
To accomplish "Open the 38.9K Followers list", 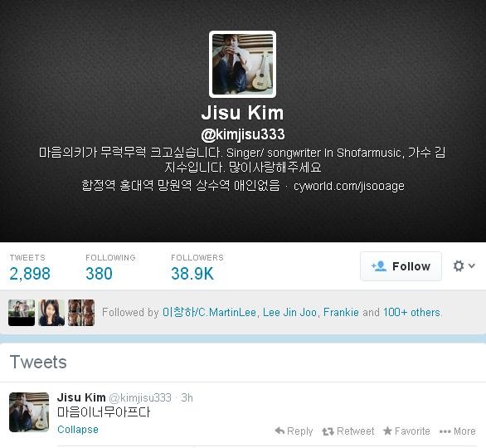I will 197,268.
